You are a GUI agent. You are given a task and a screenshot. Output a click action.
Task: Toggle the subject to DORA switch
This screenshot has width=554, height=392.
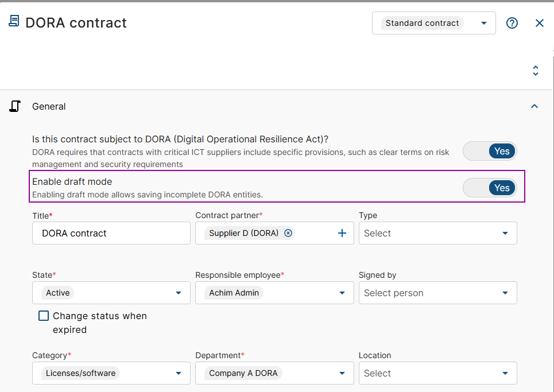pos(490,151)
